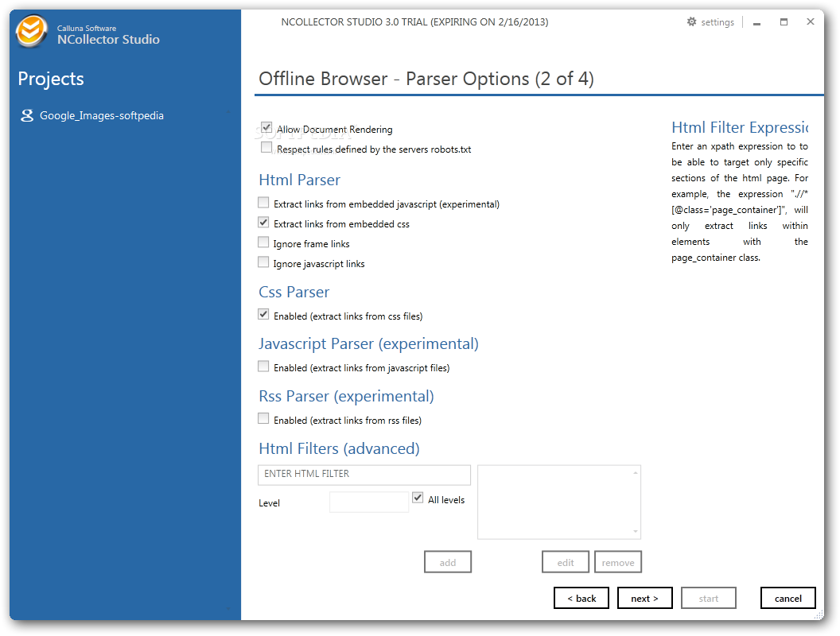Click the filter list scroll-up arrow

click(636, 473)
